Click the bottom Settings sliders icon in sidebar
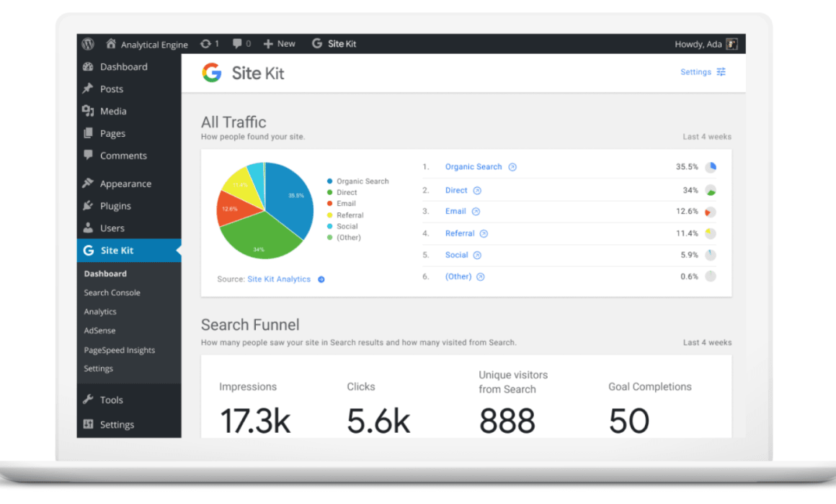The image size is (836, 504). point(88,424)
